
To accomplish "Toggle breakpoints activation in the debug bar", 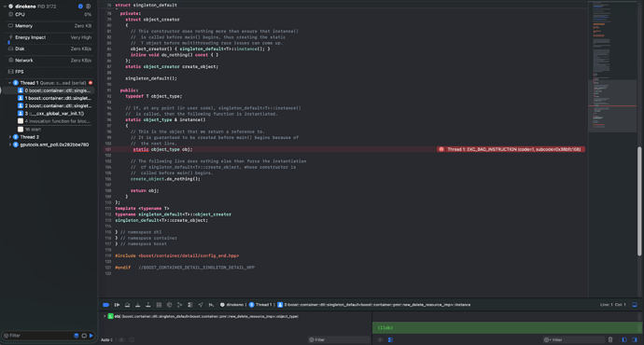I will tap(106, 305).
